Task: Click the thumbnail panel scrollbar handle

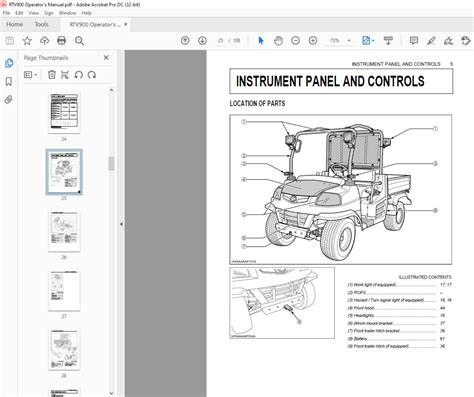Action: pos(111,164)
